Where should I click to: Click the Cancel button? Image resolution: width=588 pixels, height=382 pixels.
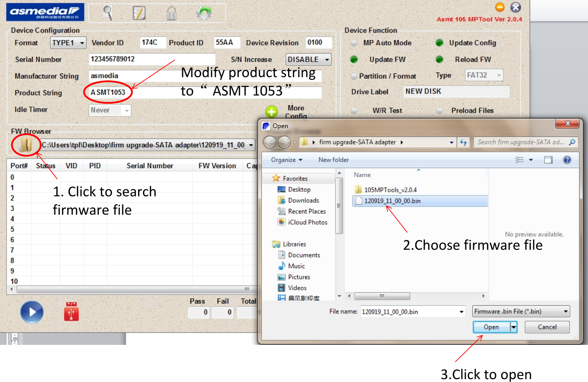tap(547, 327)
